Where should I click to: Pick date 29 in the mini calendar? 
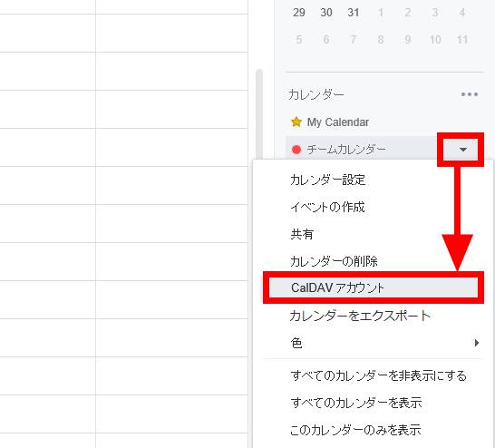coord(298,13)
